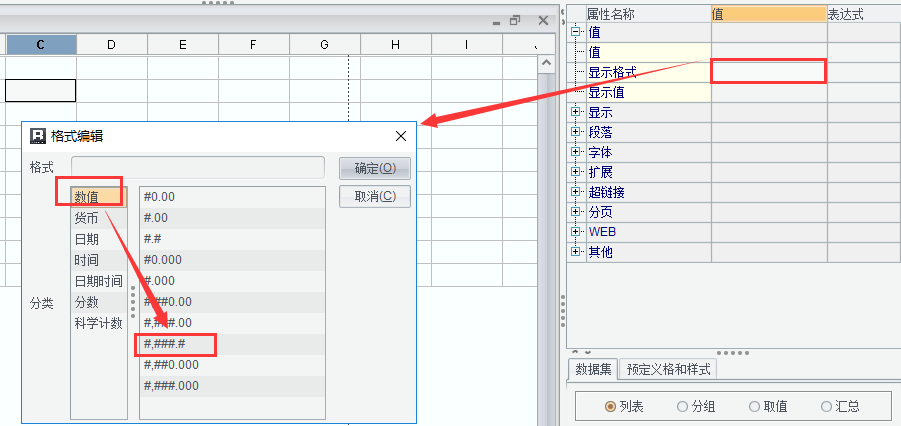Open the 预定义格和样式 tab

668,369
